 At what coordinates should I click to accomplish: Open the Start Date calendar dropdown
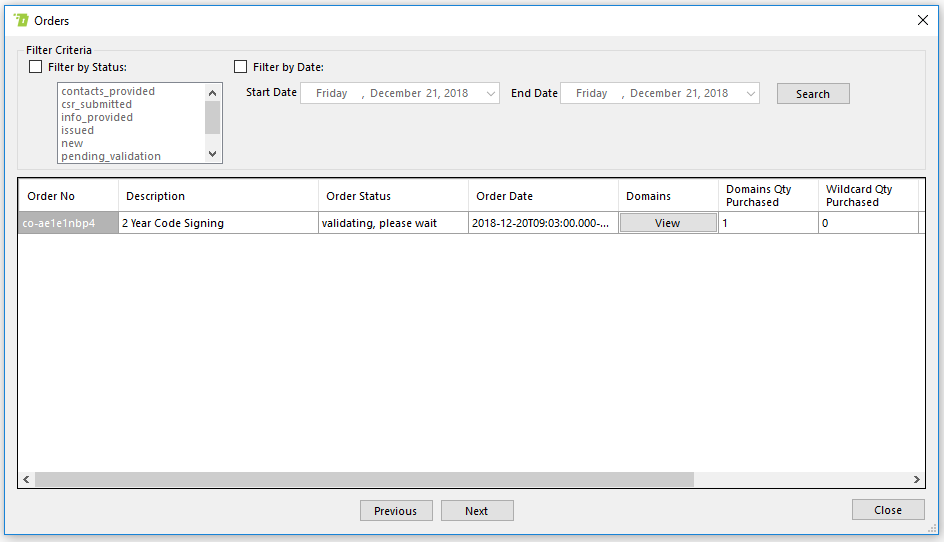coord(491,93)
